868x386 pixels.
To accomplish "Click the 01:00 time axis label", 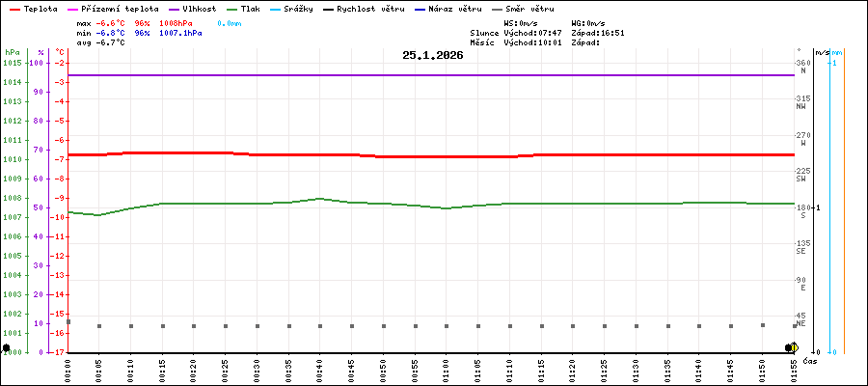I will [447, 370].
